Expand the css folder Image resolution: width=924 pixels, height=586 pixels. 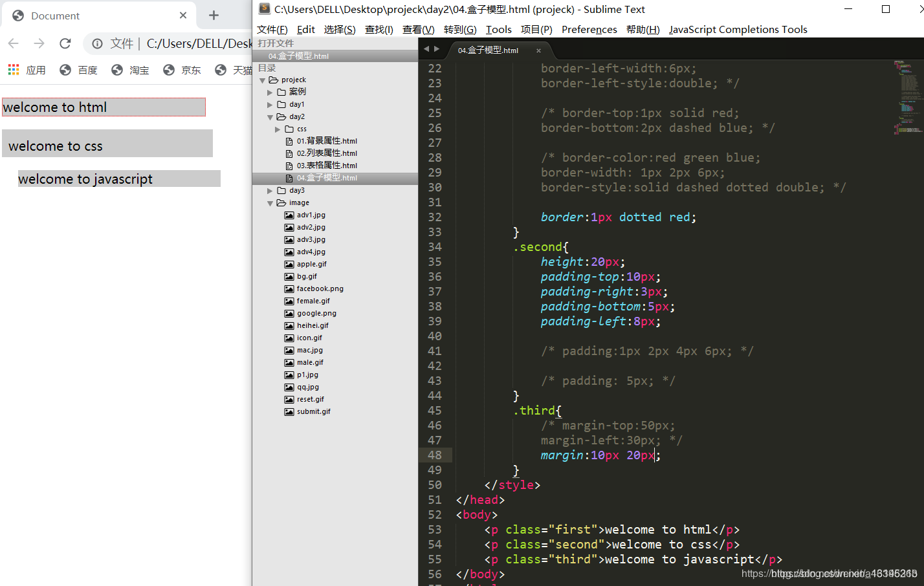coord(278,129)
